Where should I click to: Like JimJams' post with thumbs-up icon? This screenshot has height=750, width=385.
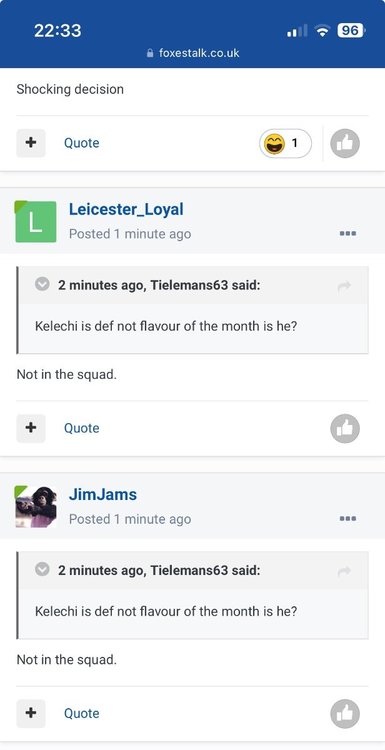[345, 714]
